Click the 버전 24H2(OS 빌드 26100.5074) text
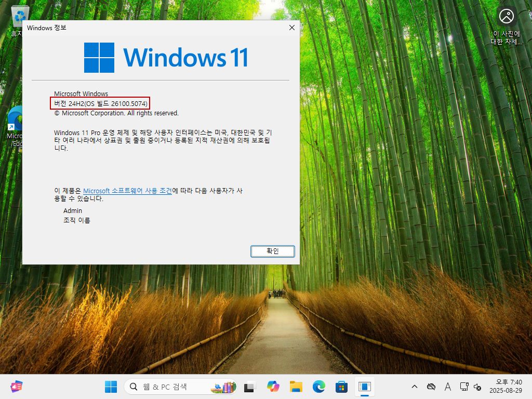This screenshot has width=532, height=399. [x=101, y=103]
